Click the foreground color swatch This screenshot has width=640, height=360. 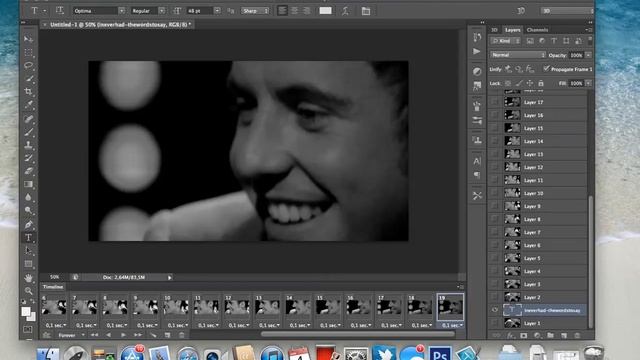(x=26, y=312)
